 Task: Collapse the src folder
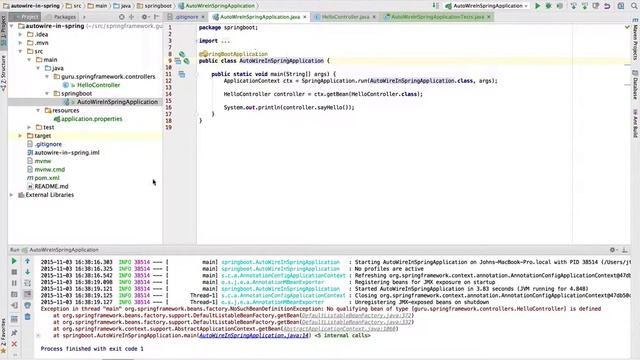click(x=20, y=51)
